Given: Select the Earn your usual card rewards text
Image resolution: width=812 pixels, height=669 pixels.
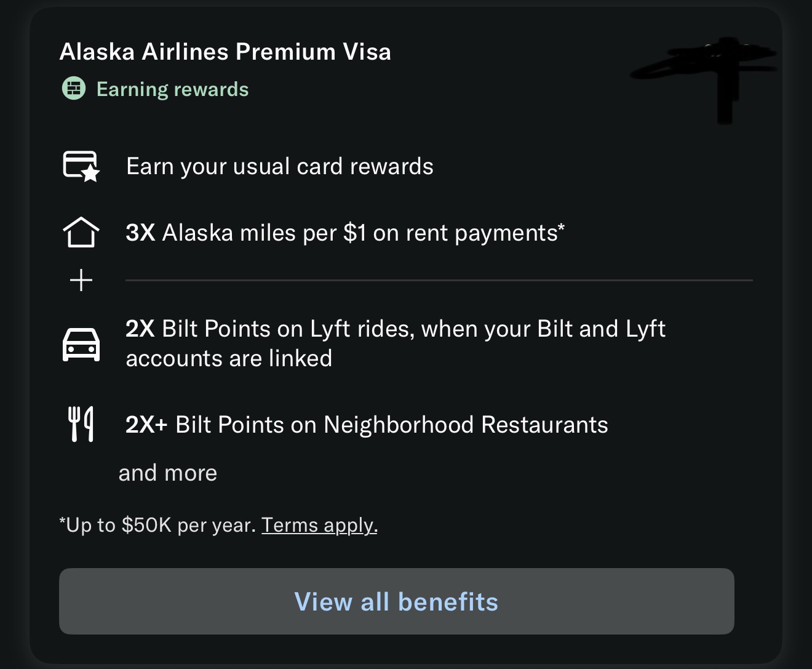Looking at the screenshot, I should pos(280,166).
